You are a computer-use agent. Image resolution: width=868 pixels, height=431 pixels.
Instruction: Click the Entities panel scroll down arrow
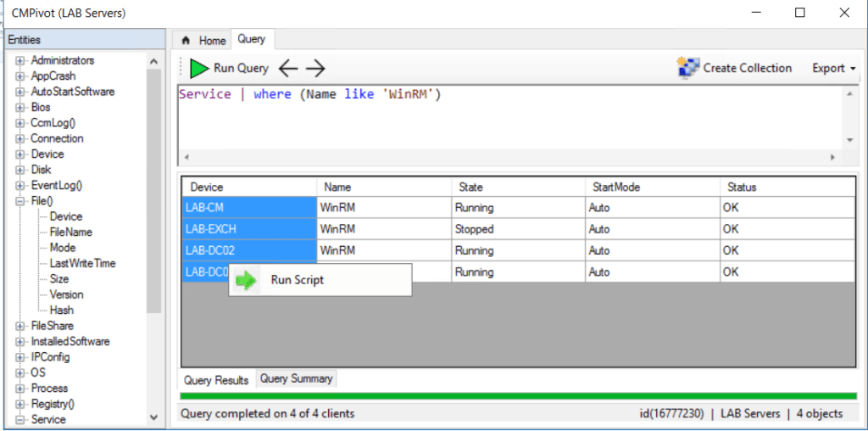[x=153, y=417]
